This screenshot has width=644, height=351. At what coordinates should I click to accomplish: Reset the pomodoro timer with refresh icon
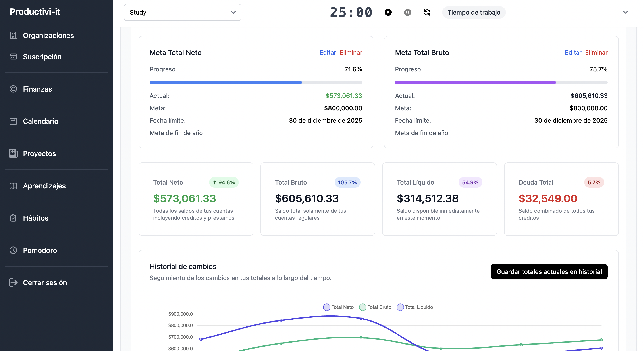427,12
